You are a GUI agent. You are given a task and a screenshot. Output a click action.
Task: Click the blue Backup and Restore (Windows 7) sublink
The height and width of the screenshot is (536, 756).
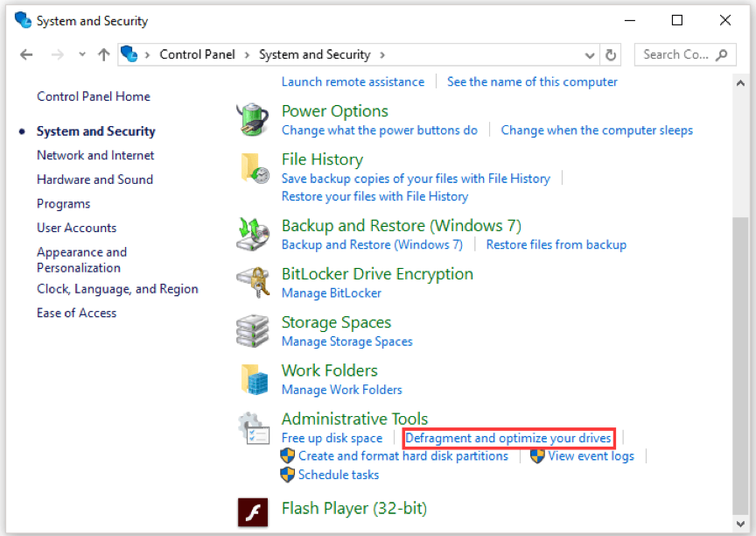pyautogui.click(x=372, y=244)
